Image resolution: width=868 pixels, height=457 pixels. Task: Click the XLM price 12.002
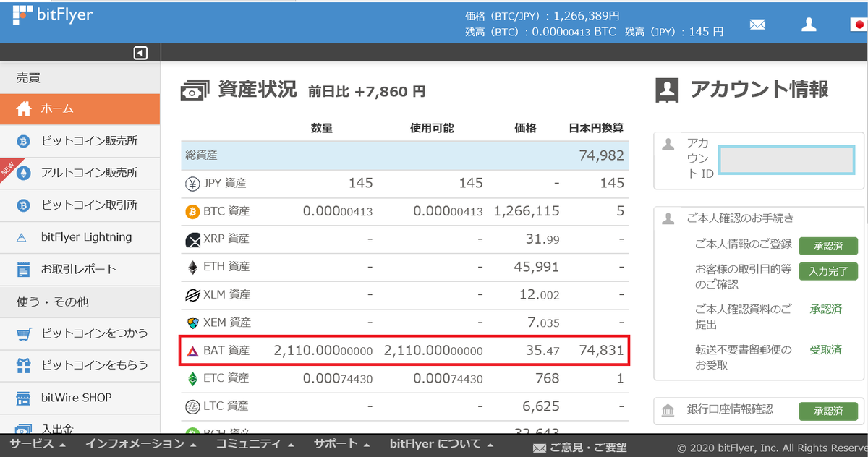[x=540, y=295]
